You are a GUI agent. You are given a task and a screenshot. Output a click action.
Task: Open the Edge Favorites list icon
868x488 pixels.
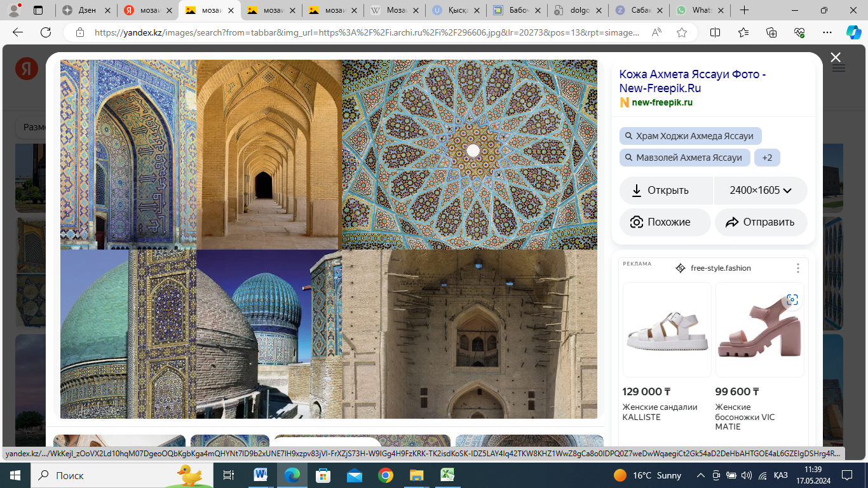click(743, 32)
